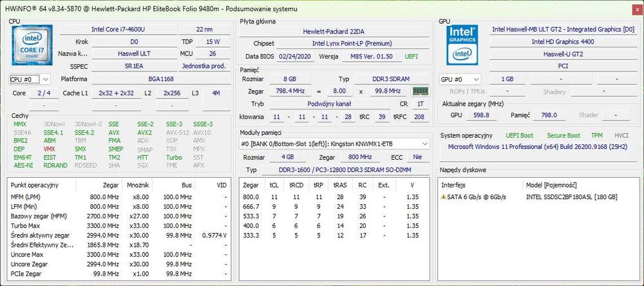
Task: Click the M85 Ver. 01.50 BIOS version
Action: point(372,56)
